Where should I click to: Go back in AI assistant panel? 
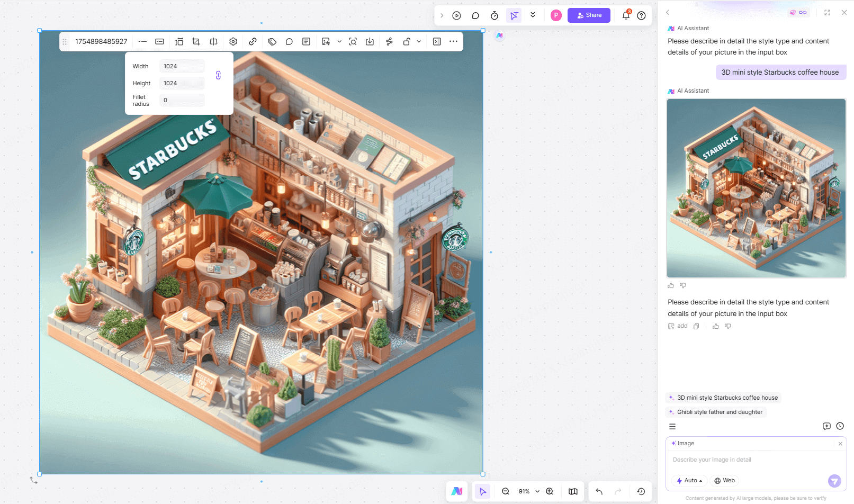pyautogui.click(x=668, y=12)
